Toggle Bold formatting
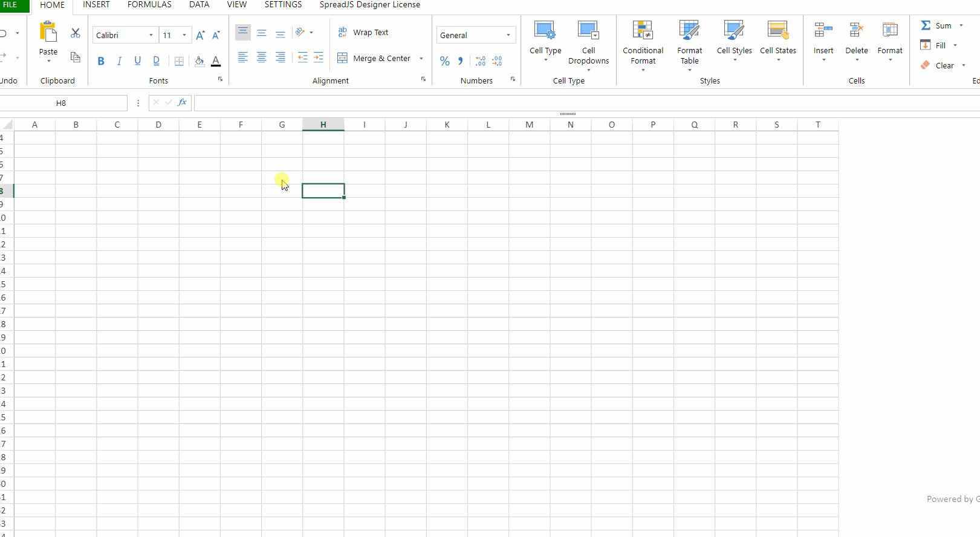 [101, 61]
